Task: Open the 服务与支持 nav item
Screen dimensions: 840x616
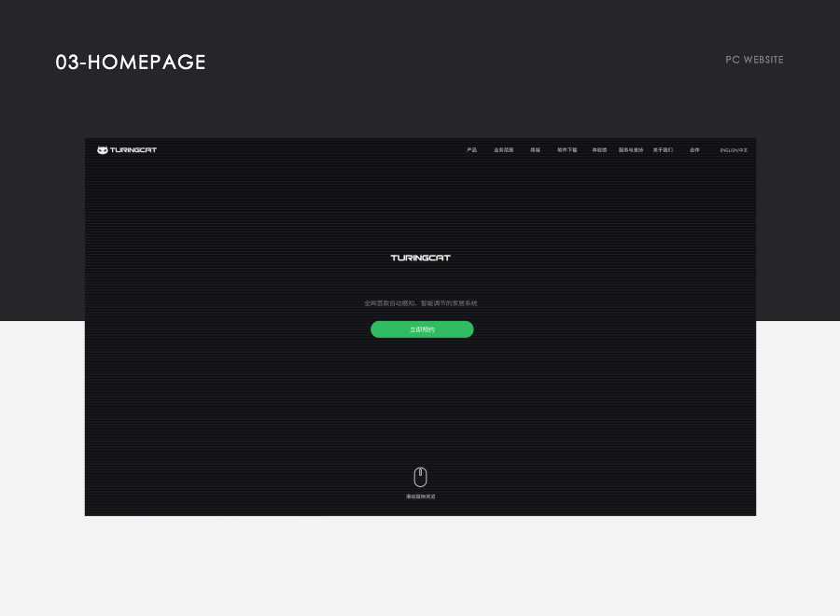Action: [631, 150]
